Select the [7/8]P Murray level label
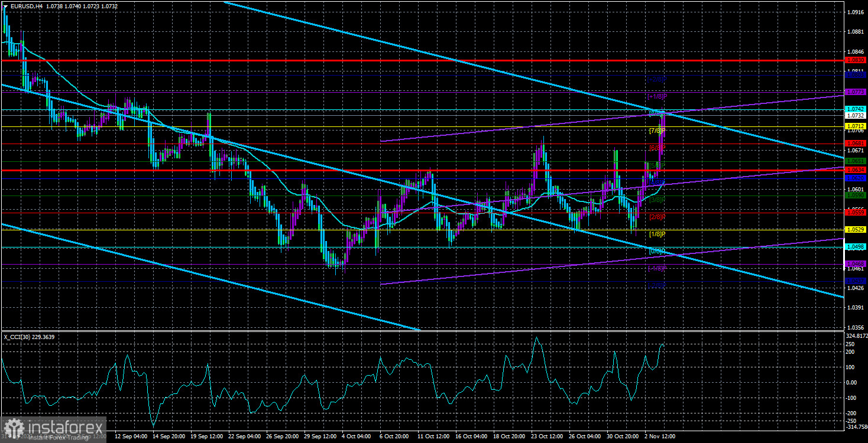This screenshot has width=868, height=443. point(658,131)
